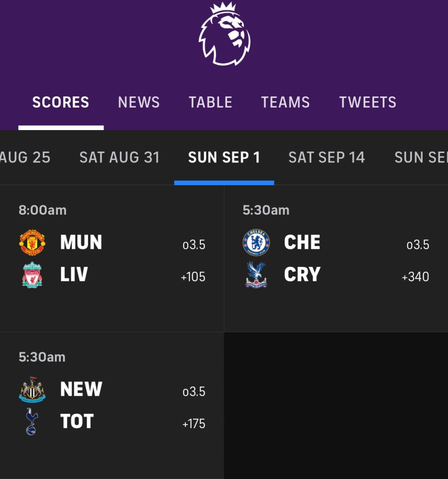This screenshot has width=448, height=479.
Task: Tap the o3.5 total for MUN match
Action: point(194,245)
